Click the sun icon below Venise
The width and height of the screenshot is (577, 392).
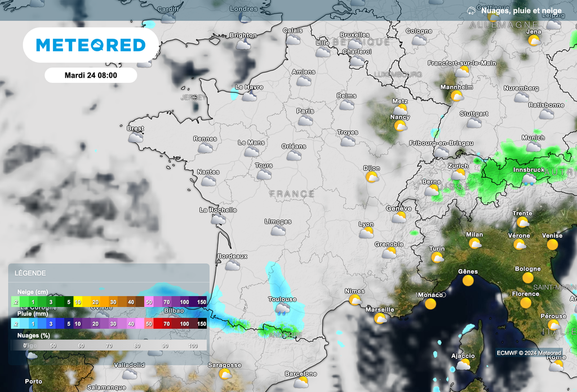(552, 245)
